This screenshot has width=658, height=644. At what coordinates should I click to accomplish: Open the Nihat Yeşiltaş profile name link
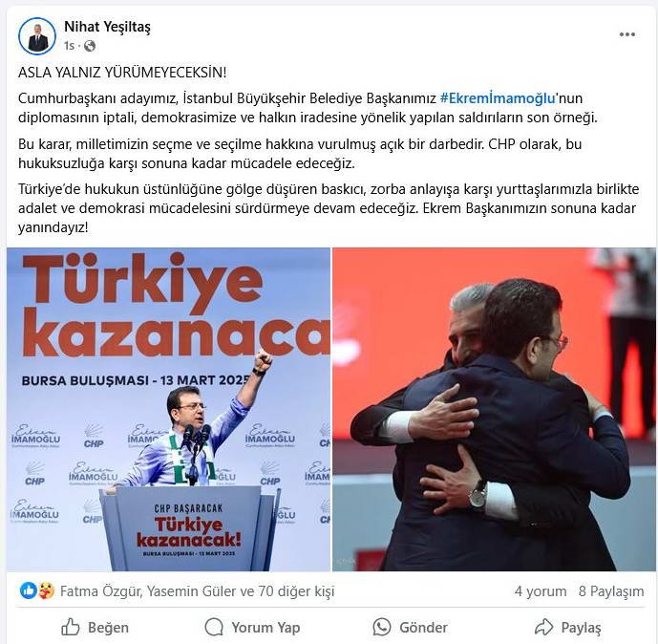[107, 27]
